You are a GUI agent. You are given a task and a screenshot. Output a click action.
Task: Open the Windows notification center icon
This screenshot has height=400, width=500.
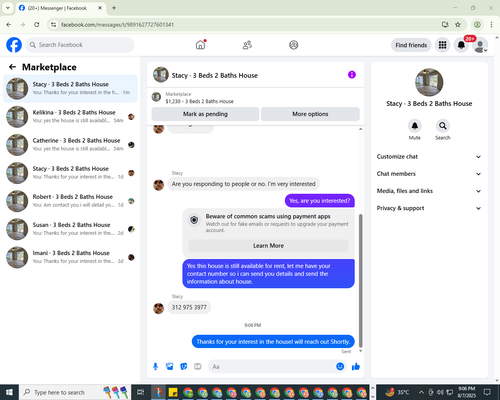(487, 392)
